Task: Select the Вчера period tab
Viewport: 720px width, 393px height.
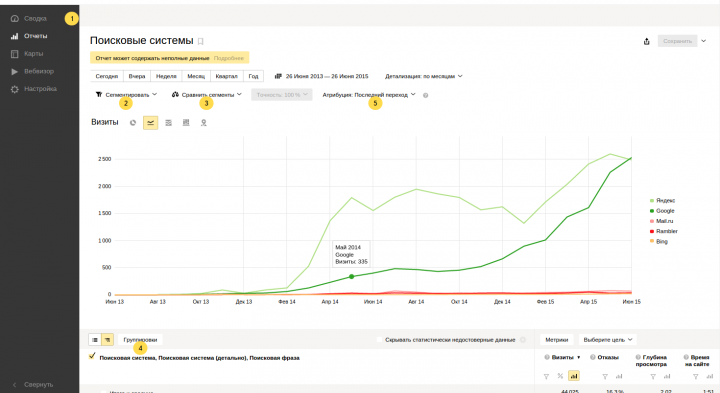Action: [x=137, y=76]
